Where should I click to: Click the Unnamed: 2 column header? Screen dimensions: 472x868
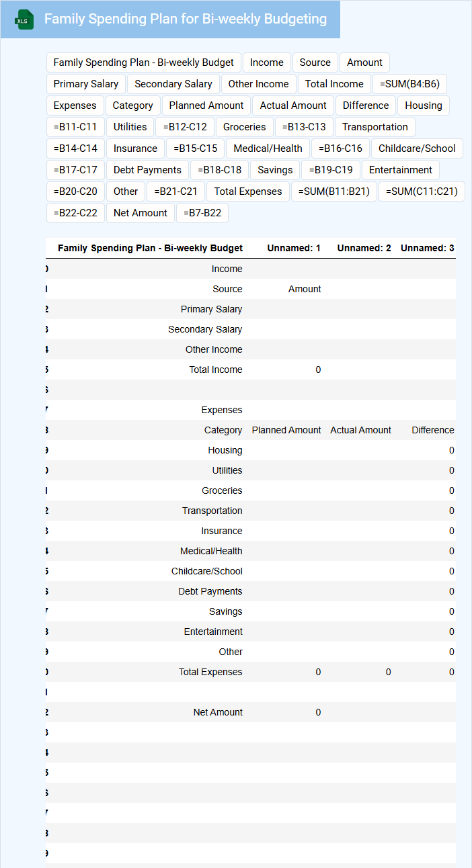364,249
